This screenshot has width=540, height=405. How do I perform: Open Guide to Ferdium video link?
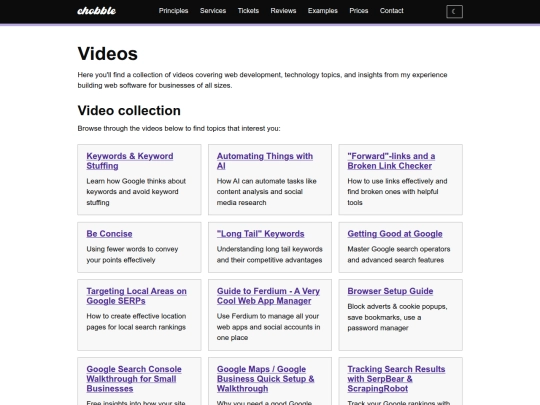coord(268,296)
